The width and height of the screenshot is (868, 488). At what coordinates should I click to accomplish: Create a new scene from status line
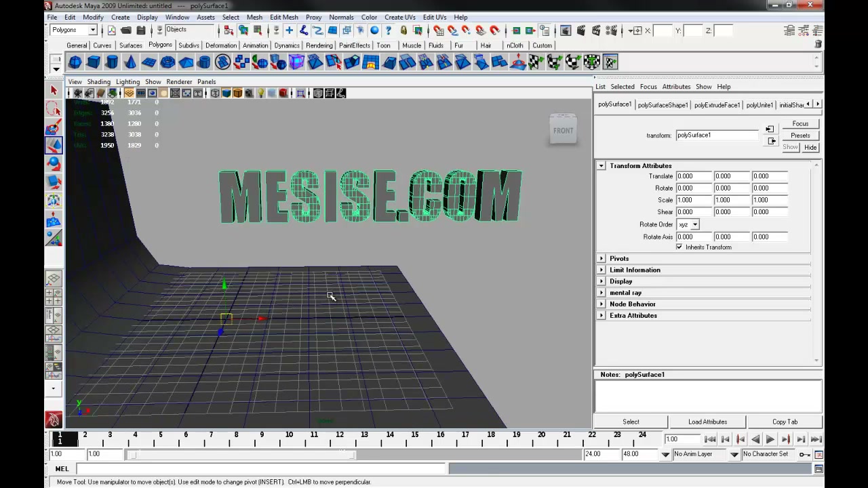[112, 30]
